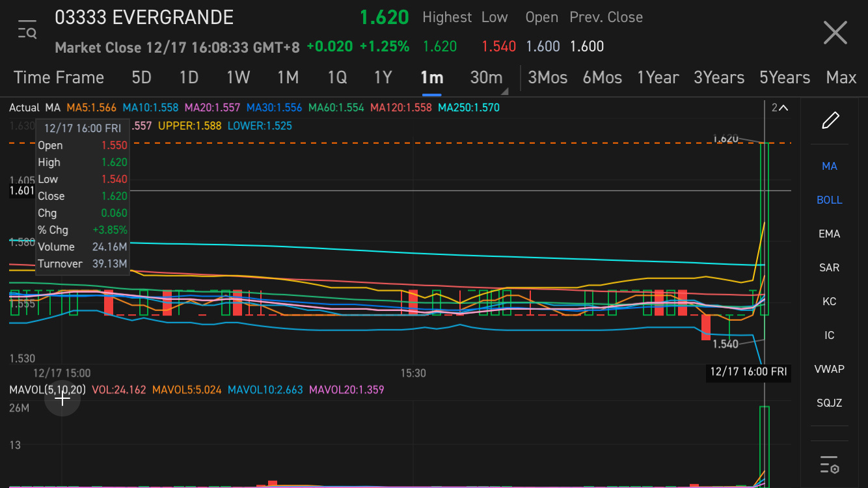
Task: Select the Max range button
Action: 841,77
